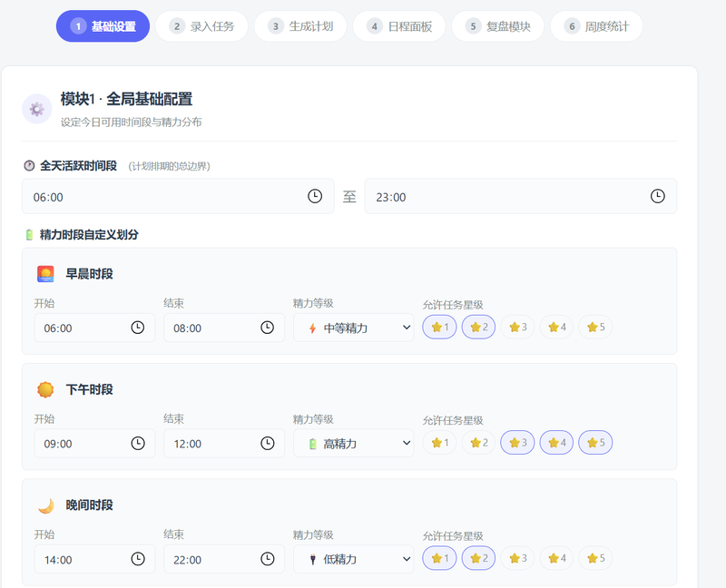Toggle star 1 for 早晨时段
The width and height of the screenshot is (726, 588).
tap(439, 327)
